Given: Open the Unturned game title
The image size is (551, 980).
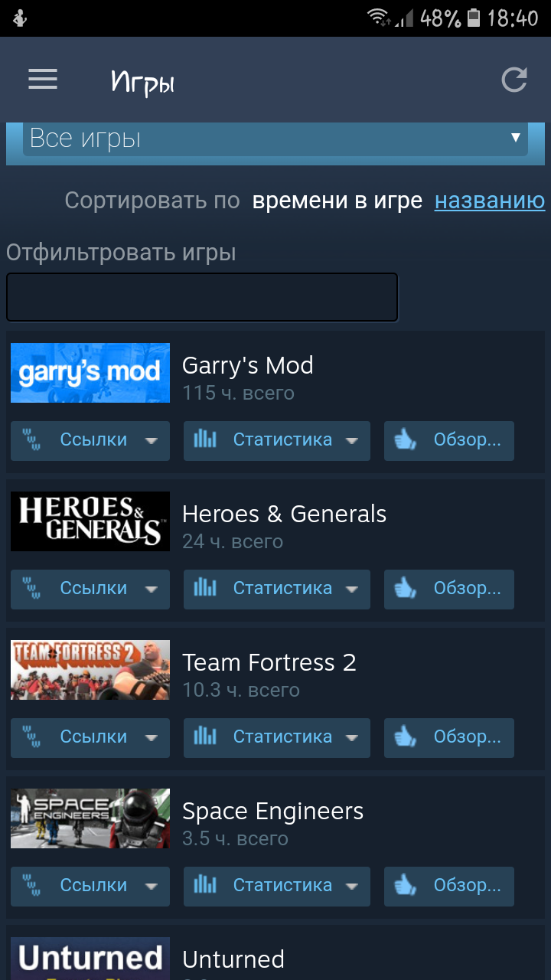Looking at the screenshot, I should click(233, 959).
